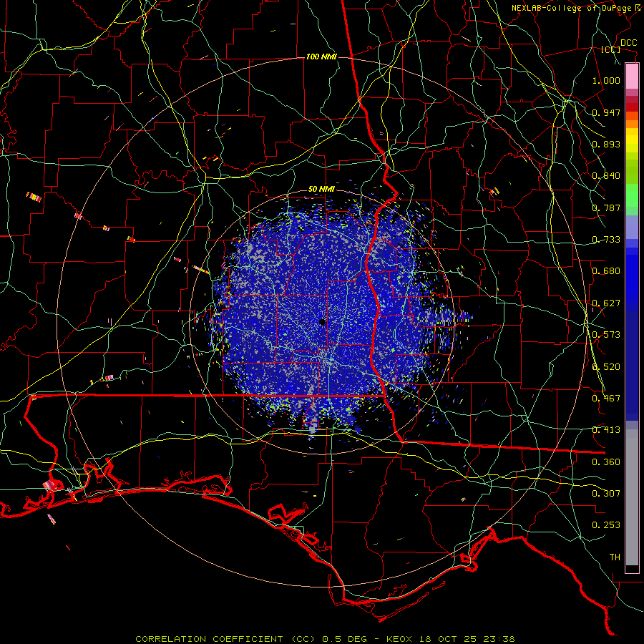Click the 50 NMI range ring label

(x=321, y=190)
